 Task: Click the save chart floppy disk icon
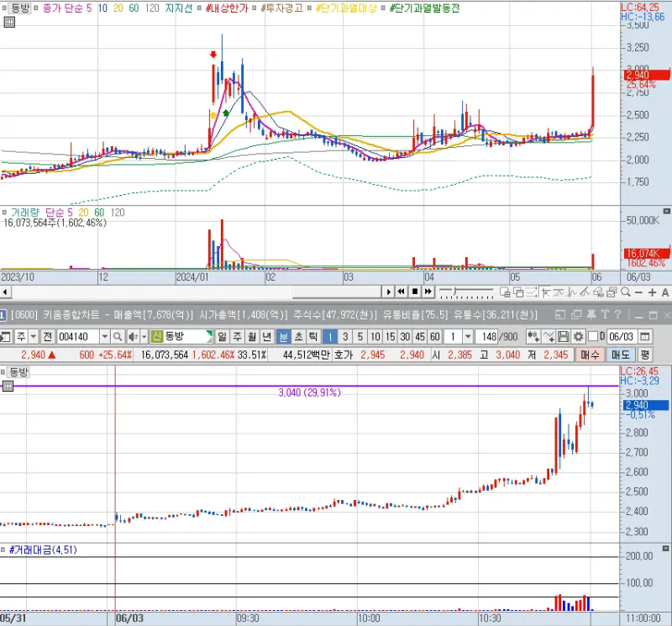(x=563, y=337)
